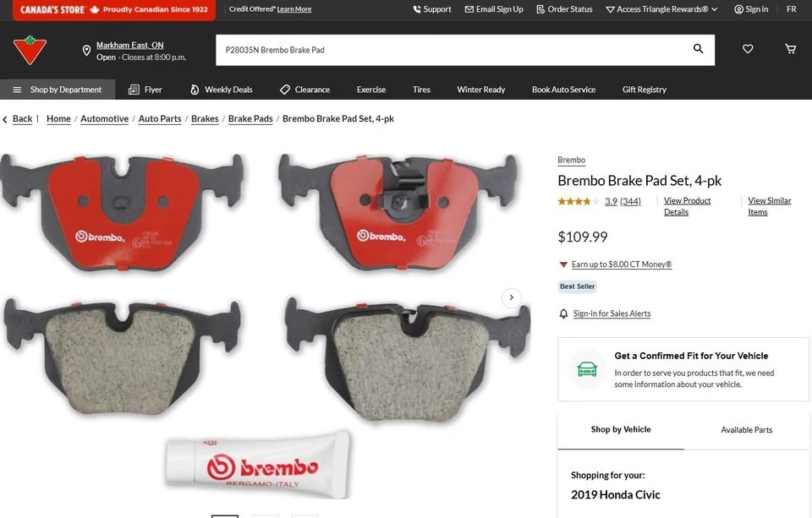The height and width of the screenshot is (518, 812).
Task: Go to Book Auto Service
Action: [x=563, y=90]
